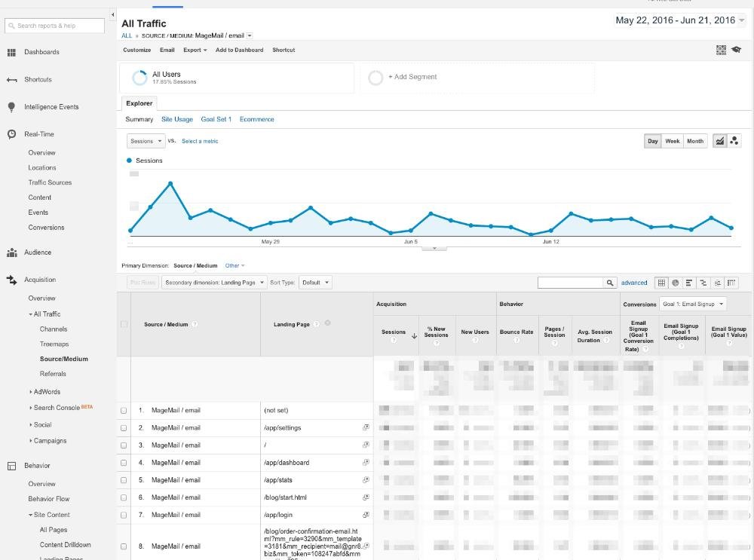
Task: Click the Search reports & help field
Action: tap(55, 26)
